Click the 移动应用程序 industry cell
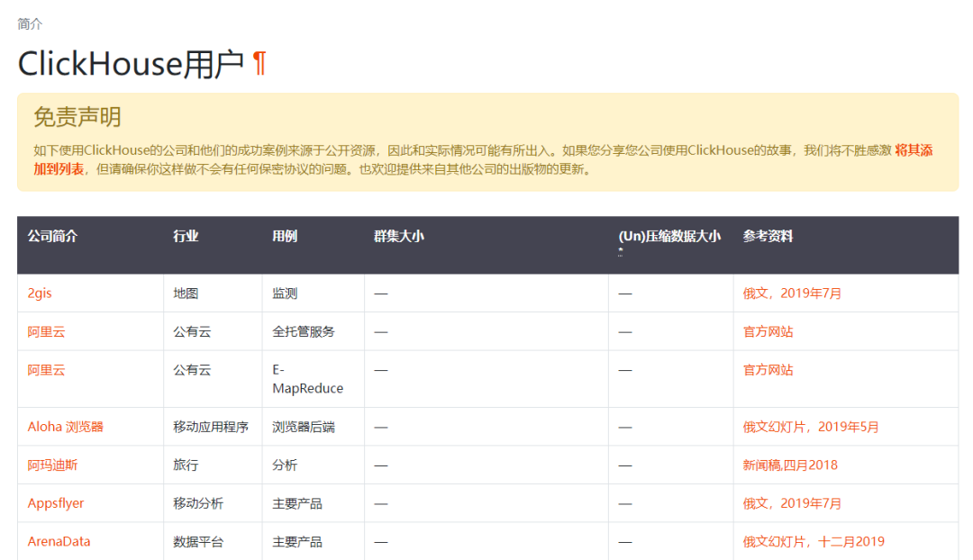973x560 pixels. [x=211, y=427]
